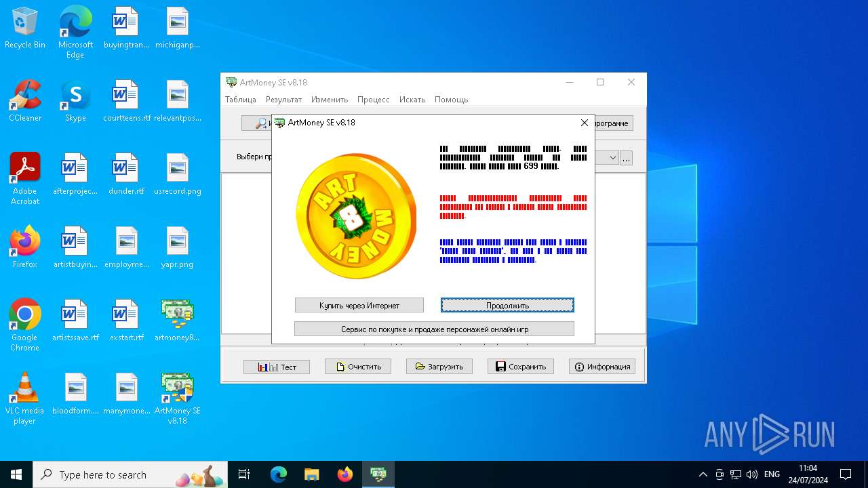Open Edge from the taskbar
Image resolution: width=868 pixels, height=488 pixels.
coord(279,474)
